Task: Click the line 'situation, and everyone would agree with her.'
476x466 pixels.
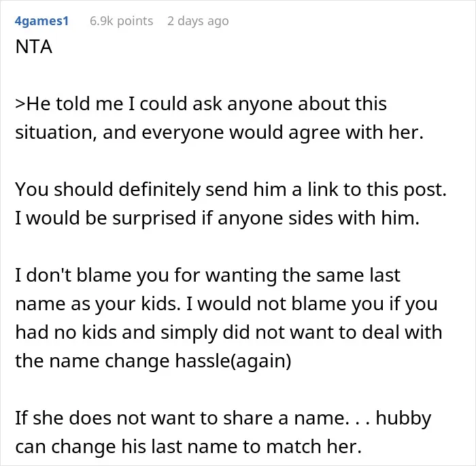Action: 219,133
